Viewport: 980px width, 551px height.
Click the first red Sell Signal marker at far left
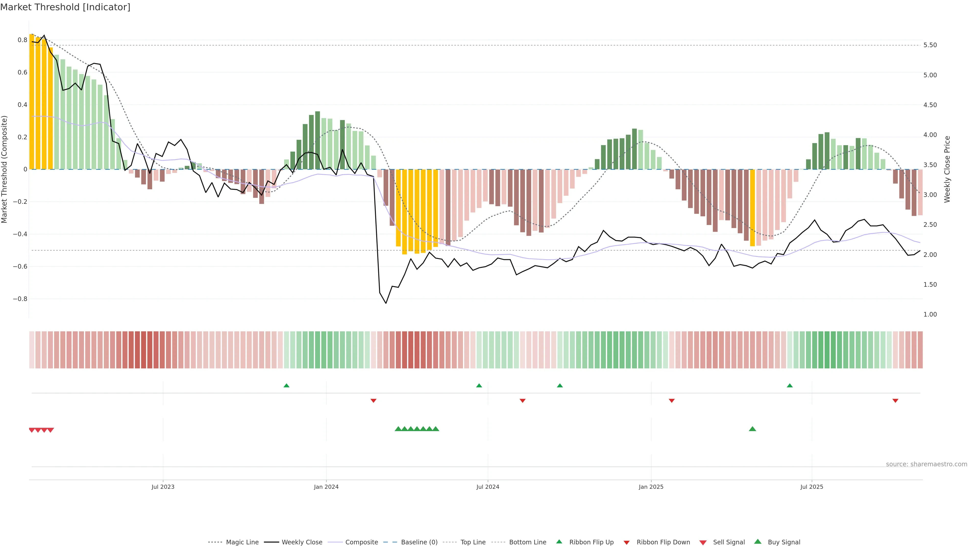click(32, 430)
